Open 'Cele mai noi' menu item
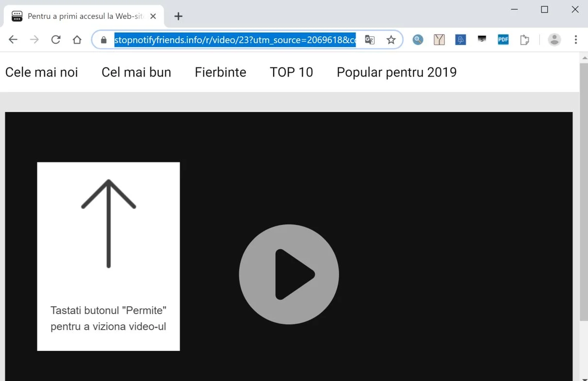The height and width of the screenshot is (381, 588). pyautogui.click(x=42, y=72)
